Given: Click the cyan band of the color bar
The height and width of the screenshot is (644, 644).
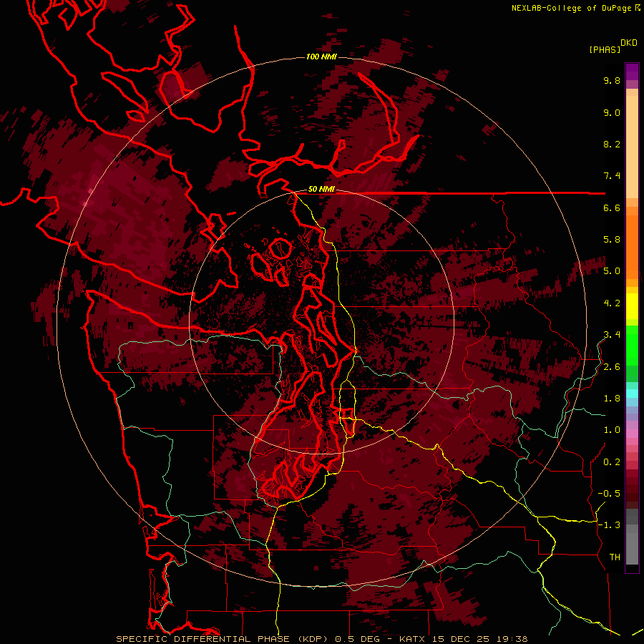Looking at the screenshot, I should (632, 393).
